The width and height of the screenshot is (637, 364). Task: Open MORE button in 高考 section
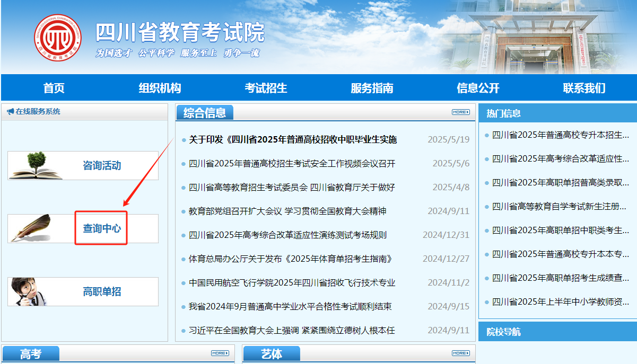pyautogui.click(x=220, y=353)
